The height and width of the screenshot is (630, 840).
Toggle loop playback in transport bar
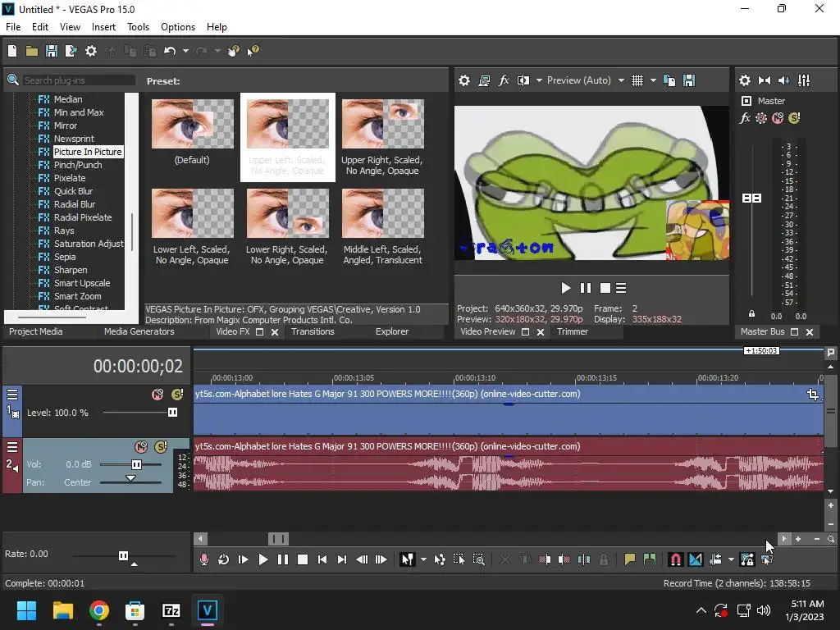click(223, 559)
